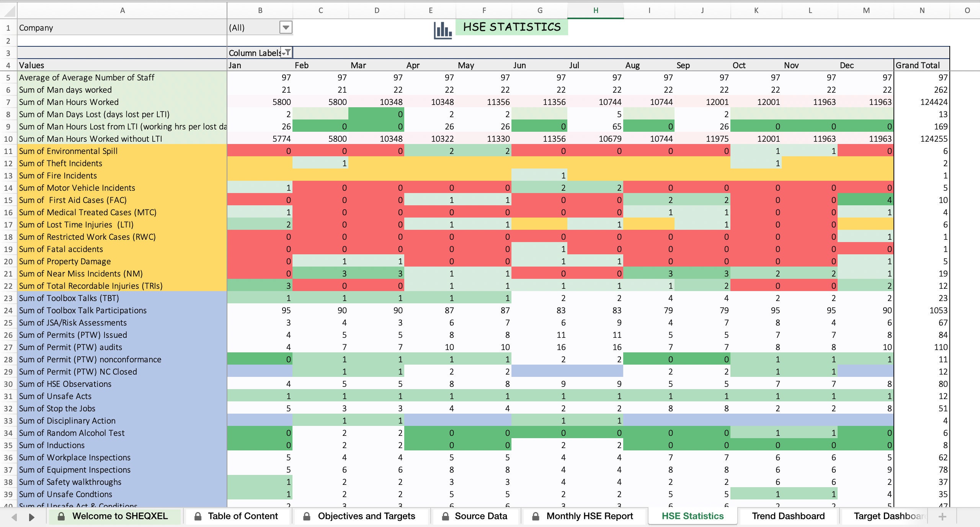Click the select-all corner above row numbers
The image size is (980, 527).
pyautogui.click(x=8, y=10)
